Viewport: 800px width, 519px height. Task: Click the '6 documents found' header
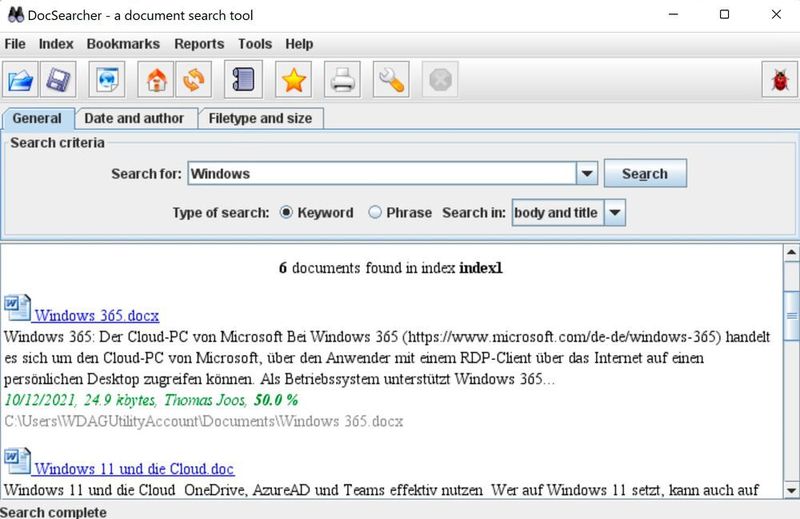391,268
